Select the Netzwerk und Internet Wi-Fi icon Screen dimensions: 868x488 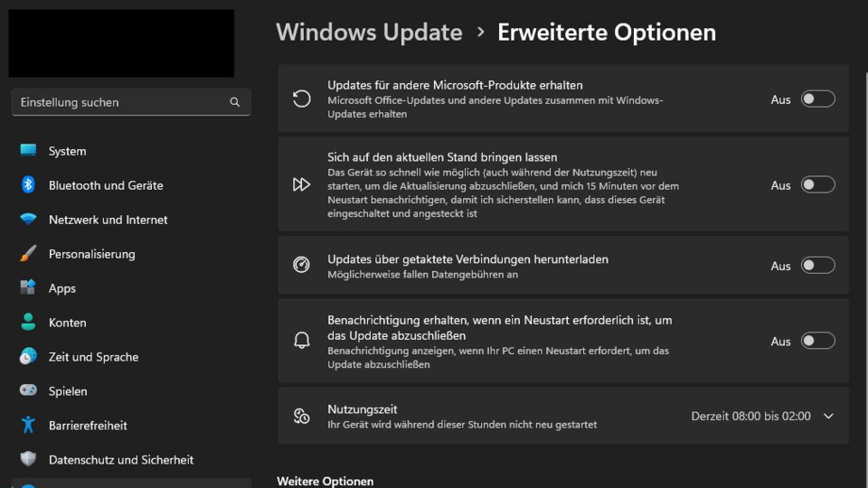coord(28,219)
